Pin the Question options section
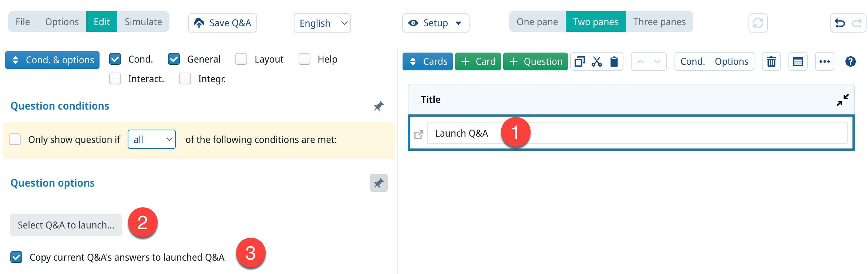868x274 pixels. [379, 183]
